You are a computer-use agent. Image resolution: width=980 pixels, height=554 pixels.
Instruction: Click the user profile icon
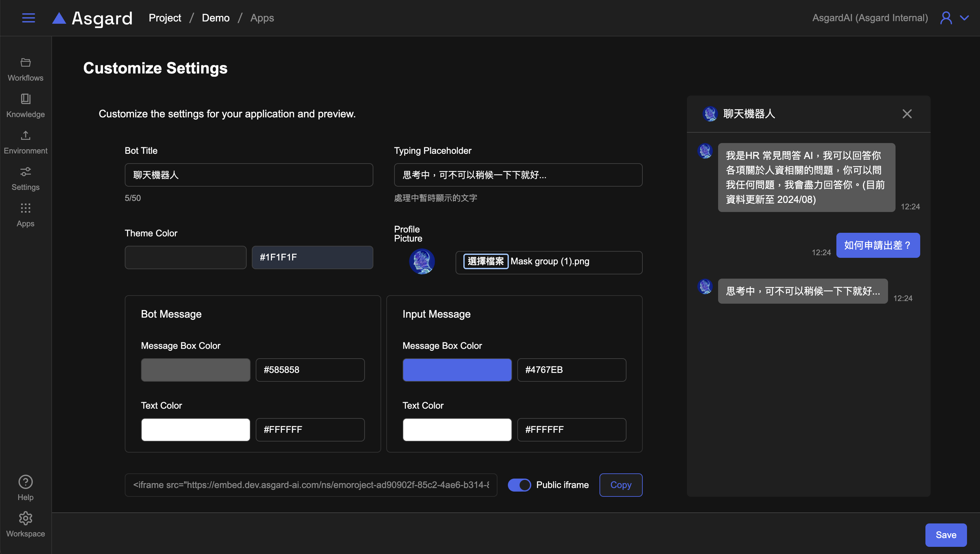pos(946,18)
